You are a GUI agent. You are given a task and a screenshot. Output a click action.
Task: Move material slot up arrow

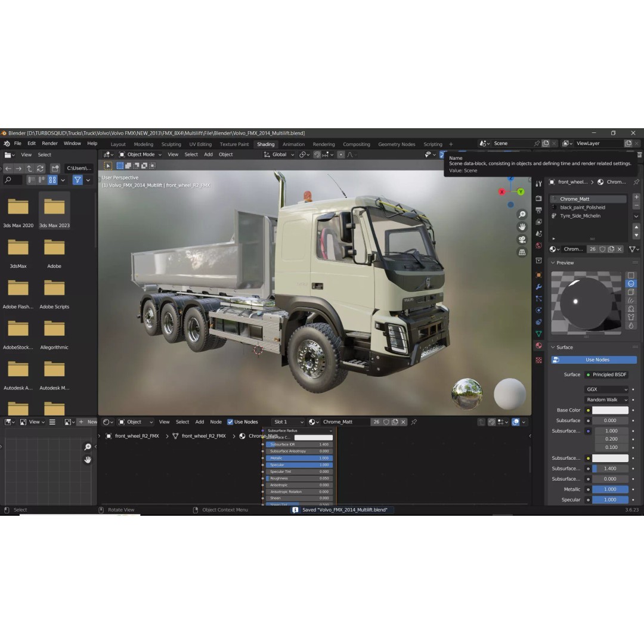point(636,227)
